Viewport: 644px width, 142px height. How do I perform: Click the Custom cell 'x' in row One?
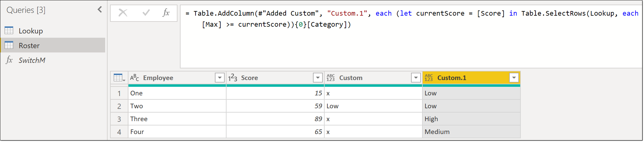pos(373,93)
